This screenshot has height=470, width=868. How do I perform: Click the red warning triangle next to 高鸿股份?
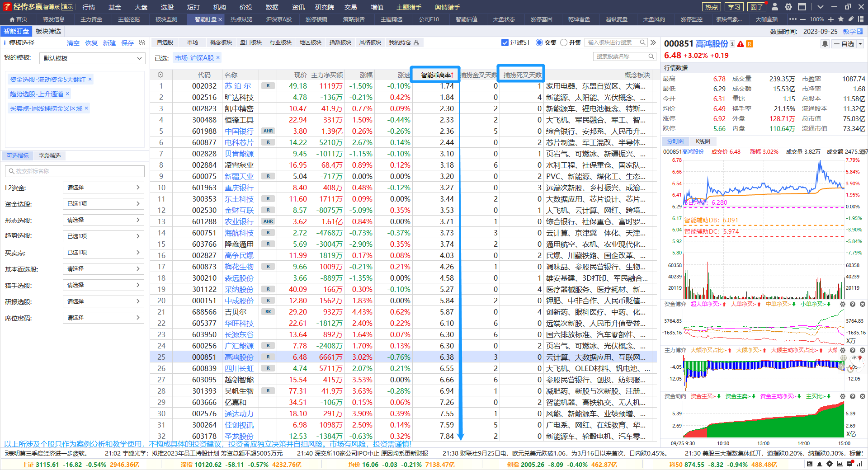pos(741,44)
